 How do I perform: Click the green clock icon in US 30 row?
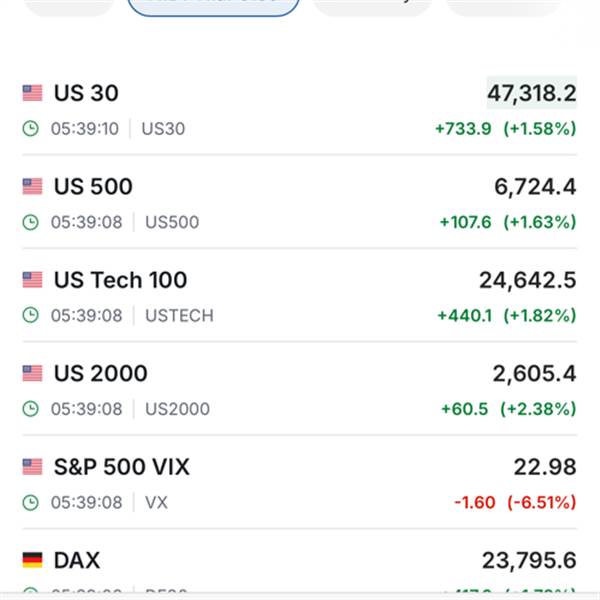tap(31, 128)
